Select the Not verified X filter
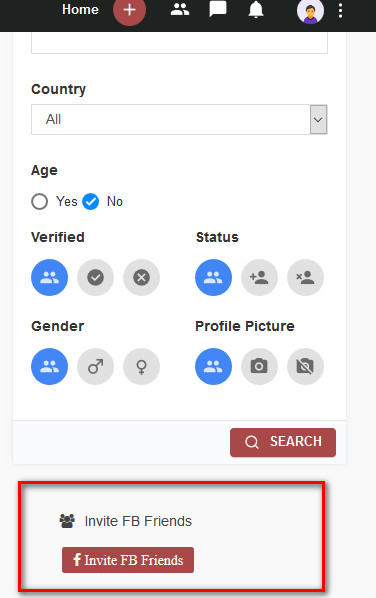Image resolution: width=376 pixels, height=598 pixels. pos(141,277)
